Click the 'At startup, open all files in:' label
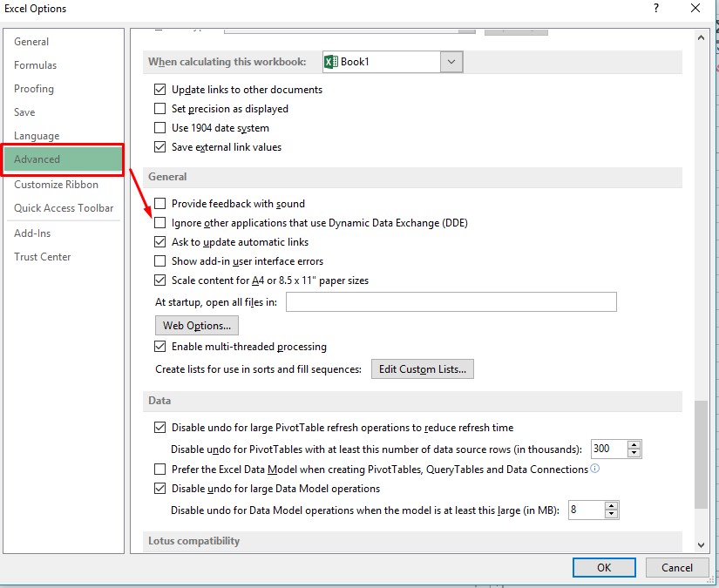Viewport: 719px width, 588px height. coord(216,302)
